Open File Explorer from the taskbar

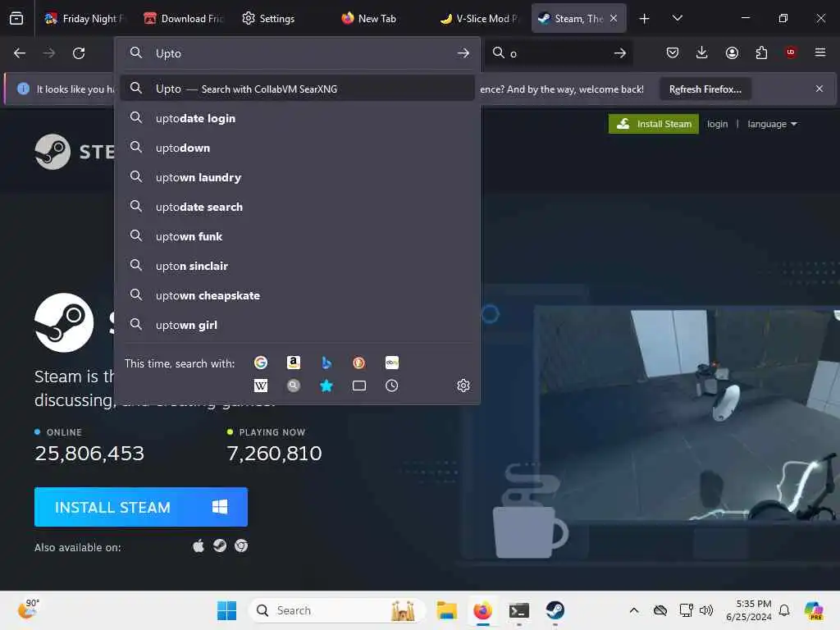[x=446, y=610]
